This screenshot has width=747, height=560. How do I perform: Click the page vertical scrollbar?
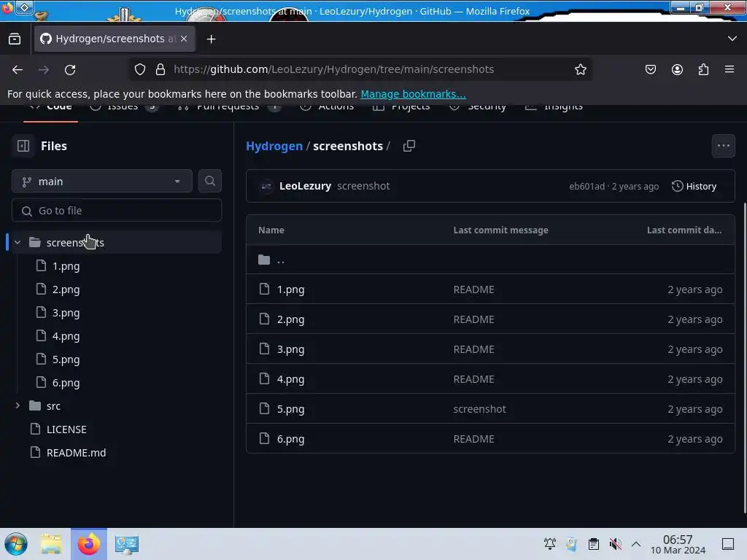point(744,357)
